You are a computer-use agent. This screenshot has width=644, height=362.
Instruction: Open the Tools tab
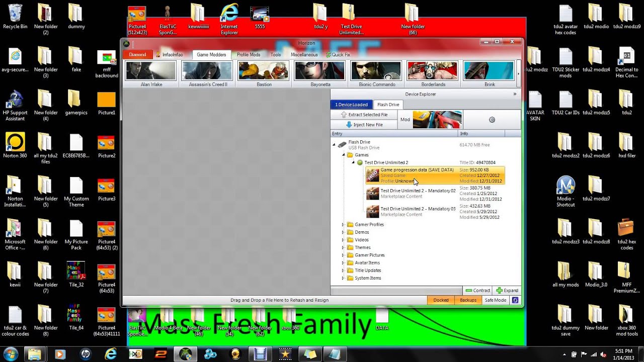(276, 54)
